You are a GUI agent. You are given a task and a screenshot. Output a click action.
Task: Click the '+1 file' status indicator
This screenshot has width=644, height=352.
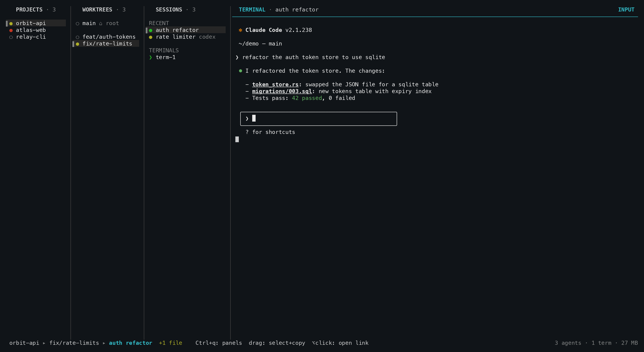point(170,343)
